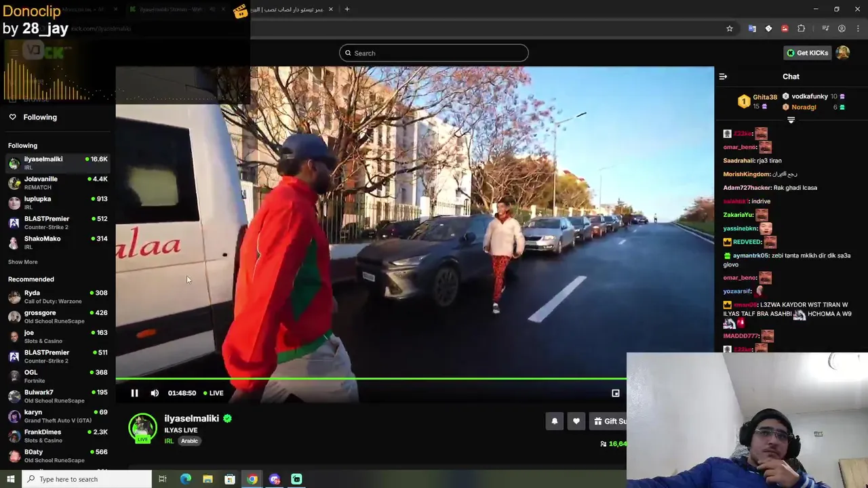The width and height of the screenshot is (868, 488).
Task: Toggle picture-in-picture mini player
Action: (x=616, y=393)
